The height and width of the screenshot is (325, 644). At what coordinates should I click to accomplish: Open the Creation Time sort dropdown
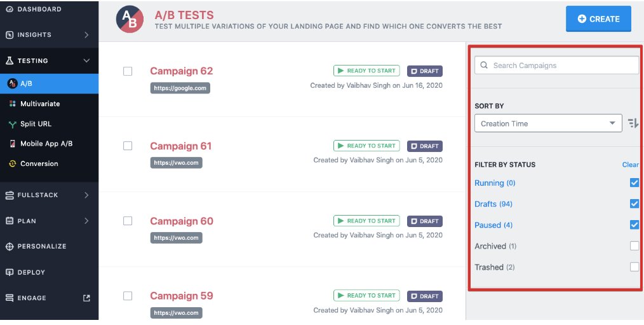point(548,123)
